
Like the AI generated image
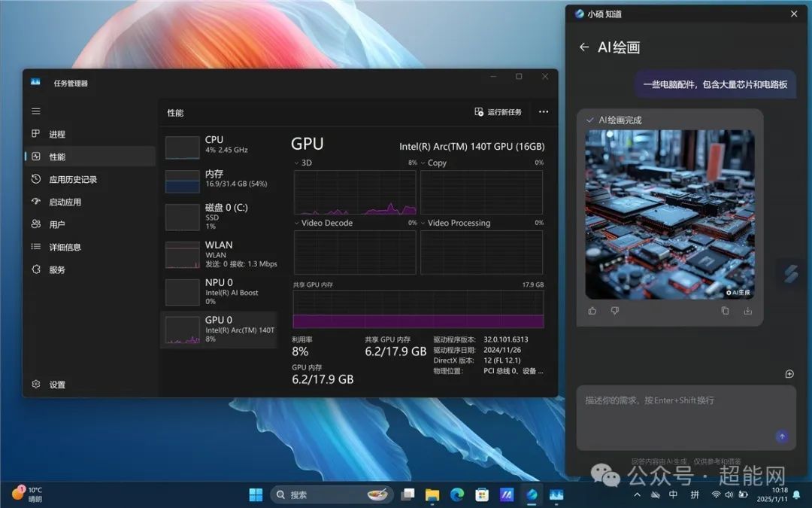(x=592, y=311)
